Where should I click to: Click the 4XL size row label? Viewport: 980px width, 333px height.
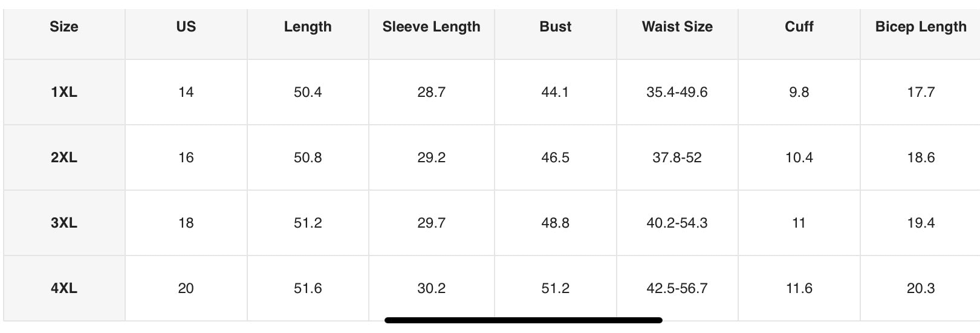(x=64, y=288)
